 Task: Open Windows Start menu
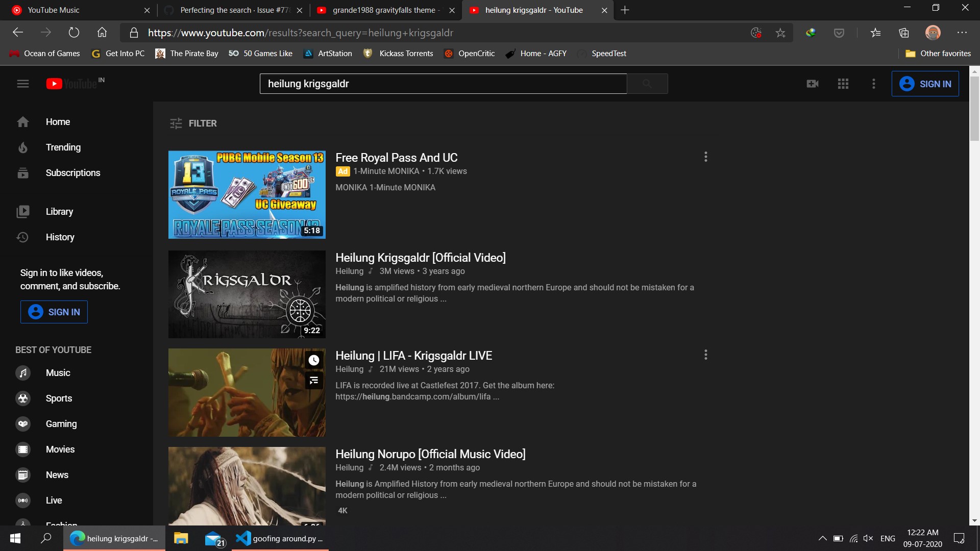pos(15,538)
